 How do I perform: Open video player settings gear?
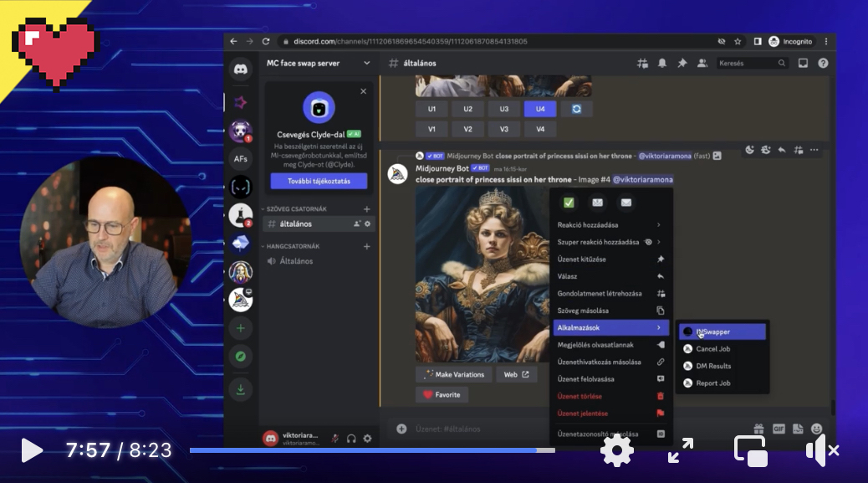pos(617,451)
